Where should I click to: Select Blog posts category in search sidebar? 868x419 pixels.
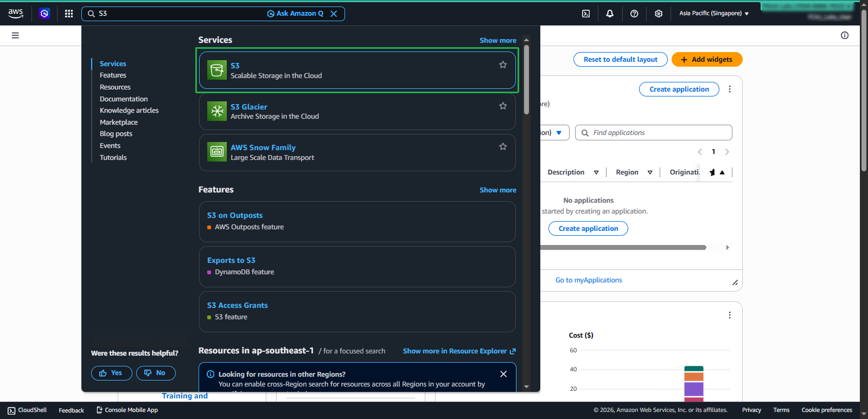[x=116, y=134]
